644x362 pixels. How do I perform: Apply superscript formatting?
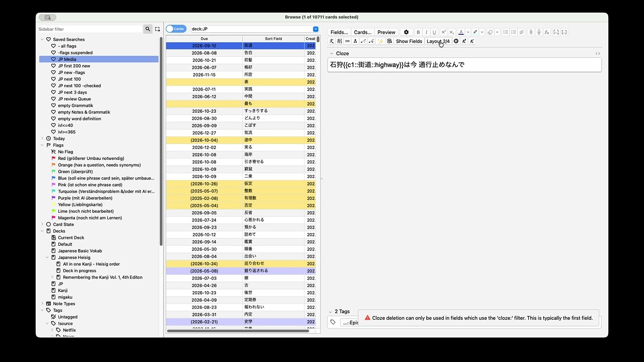[443, 32]
